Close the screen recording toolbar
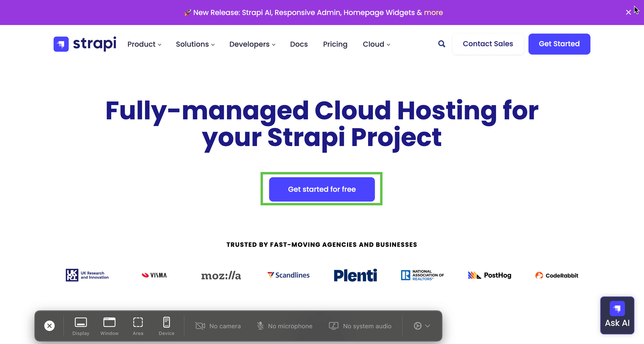The image size is (644, 344). 50,326
